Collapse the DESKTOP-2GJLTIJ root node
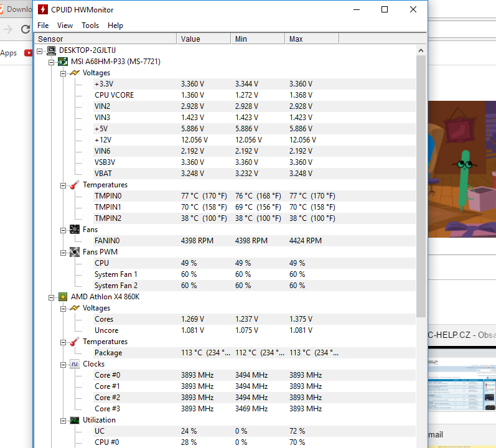The height and width of the screenshot is (448, 496). pos(40,51)
